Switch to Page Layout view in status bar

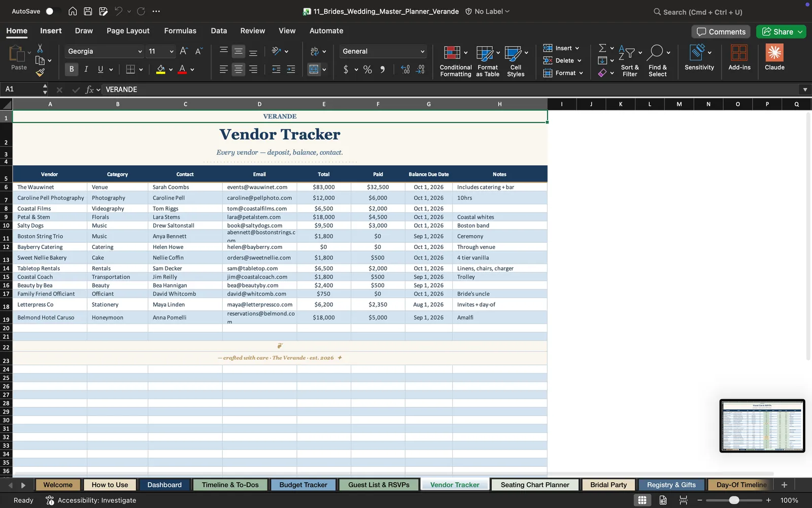point(663,500)
